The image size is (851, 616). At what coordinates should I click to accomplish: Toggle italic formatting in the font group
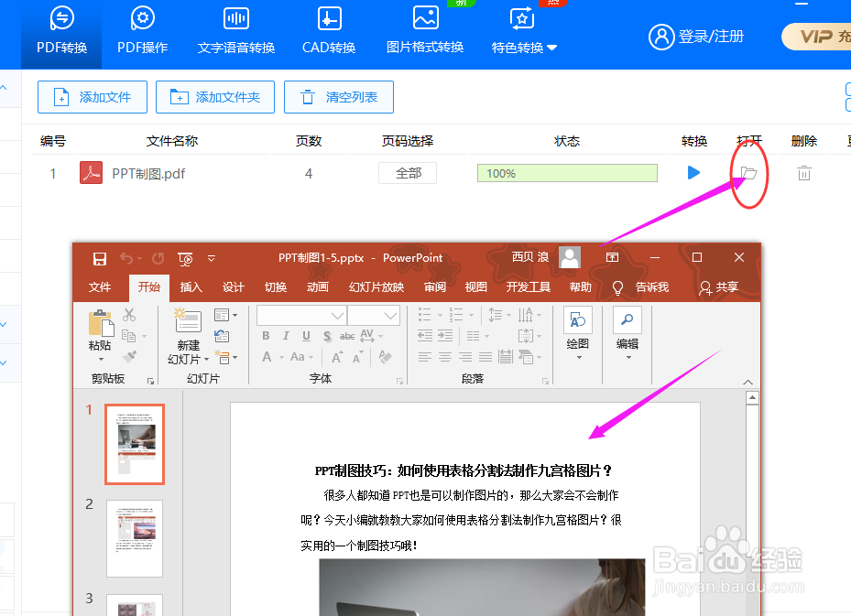click(x=285, y=336)
